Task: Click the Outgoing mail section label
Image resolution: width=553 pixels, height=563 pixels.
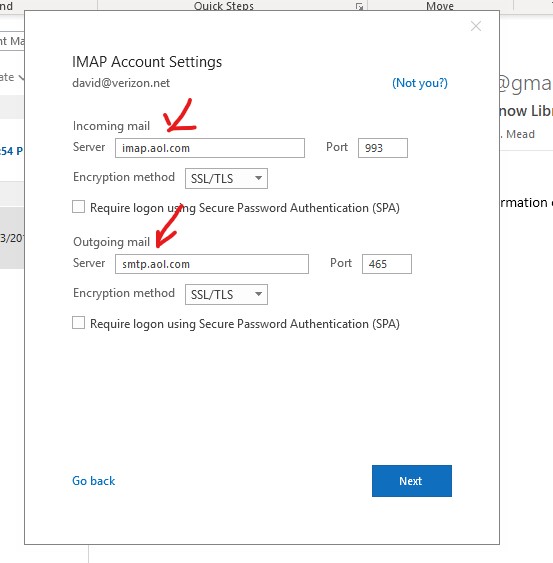Action: pos(111,242)
